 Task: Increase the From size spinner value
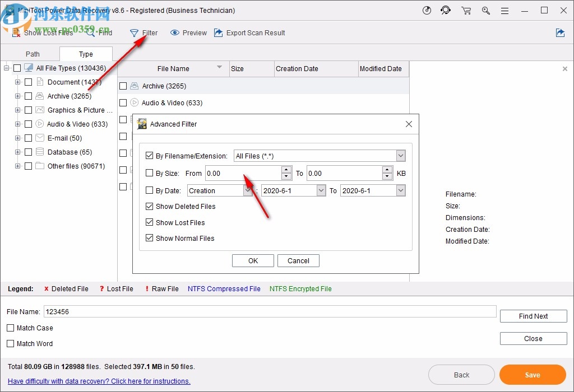coord(286,170)
